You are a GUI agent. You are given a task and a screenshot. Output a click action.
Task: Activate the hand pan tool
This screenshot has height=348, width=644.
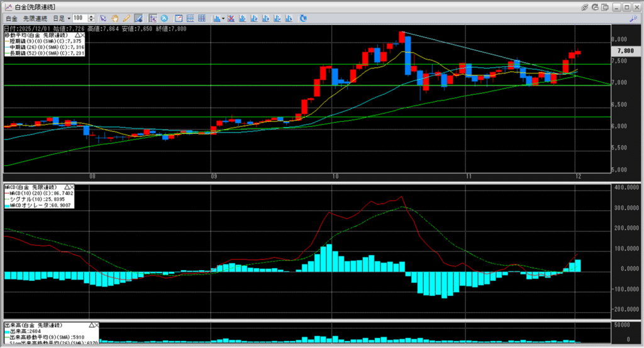(x=115, y=18)
